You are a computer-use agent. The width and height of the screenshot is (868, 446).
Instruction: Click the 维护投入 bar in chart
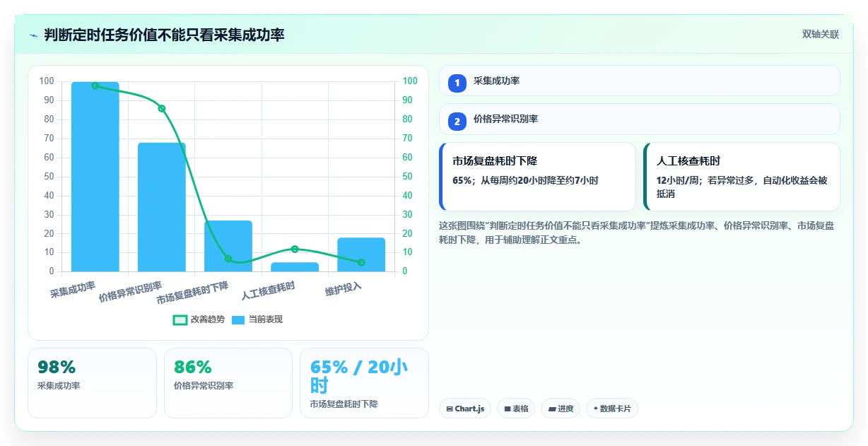click(x=361, y=254)
